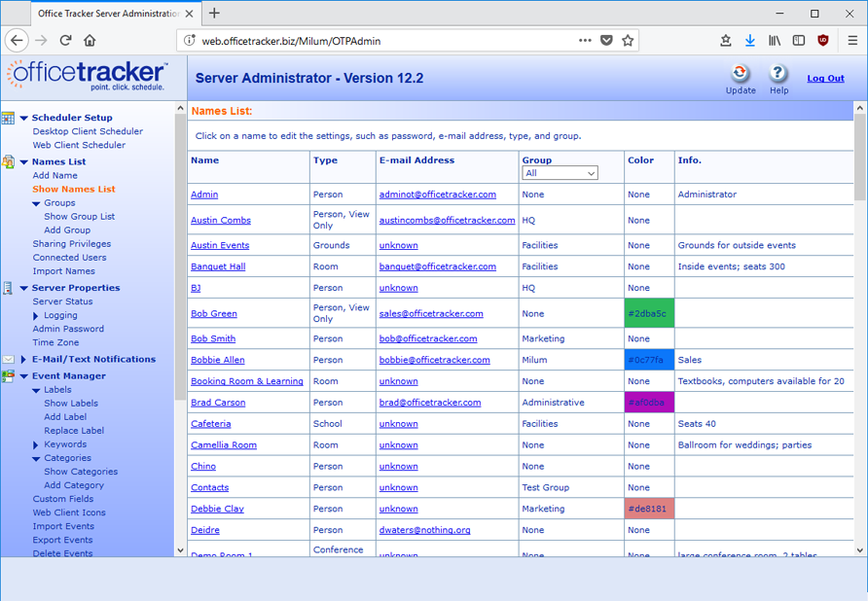The image size is (868, 601).
Task: Open Admin Password setting
Action: tap(68, 329)
